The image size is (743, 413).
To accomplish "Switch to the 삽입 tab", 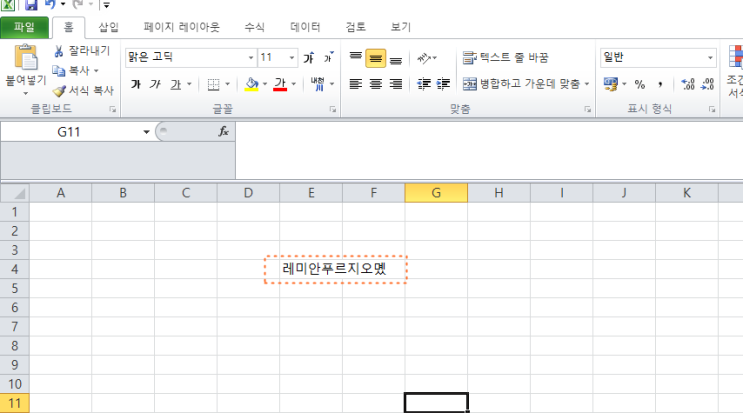I will click(108, 27).
